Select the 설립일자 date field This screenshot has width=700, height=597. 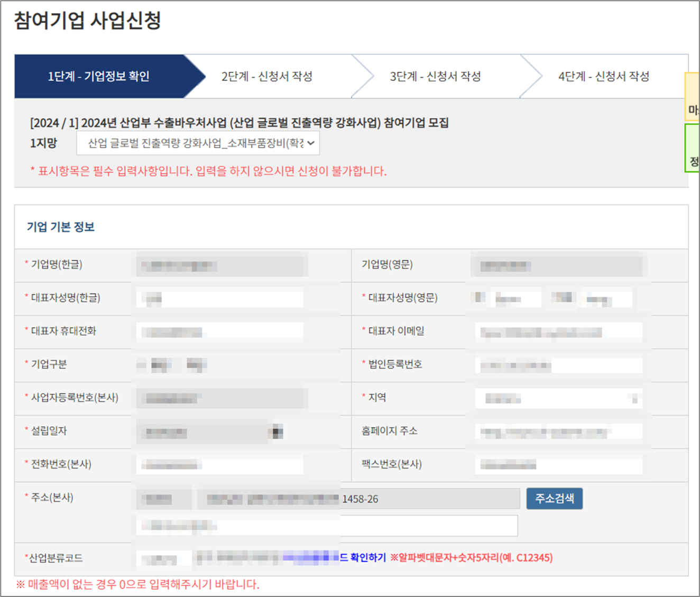202,432
